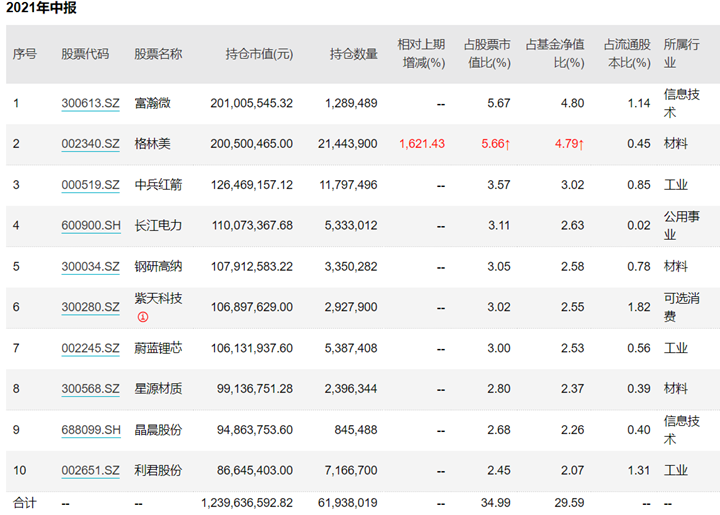This screenshot has width=720, height=515.
Task: Click the 相对上期增减(%) column header
Action: [422, 54]
